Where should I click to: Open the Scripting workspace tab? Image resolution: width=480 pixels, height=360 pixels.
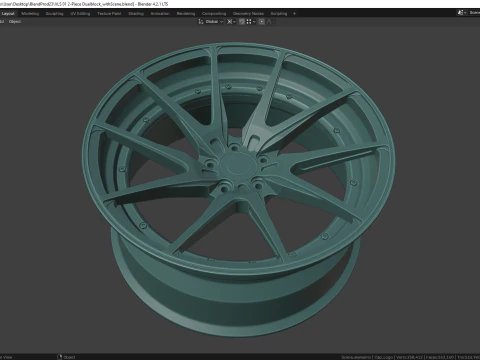[x=279, y=14]
